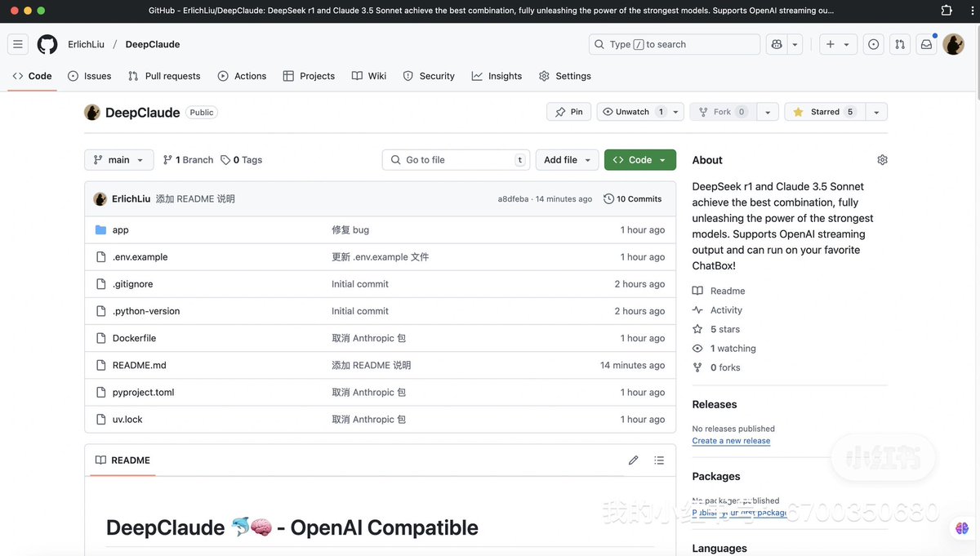This screenshot has height=556, width=980.
Task: Click the DeepClaude breadcrumb link
Action: (153, 44)
